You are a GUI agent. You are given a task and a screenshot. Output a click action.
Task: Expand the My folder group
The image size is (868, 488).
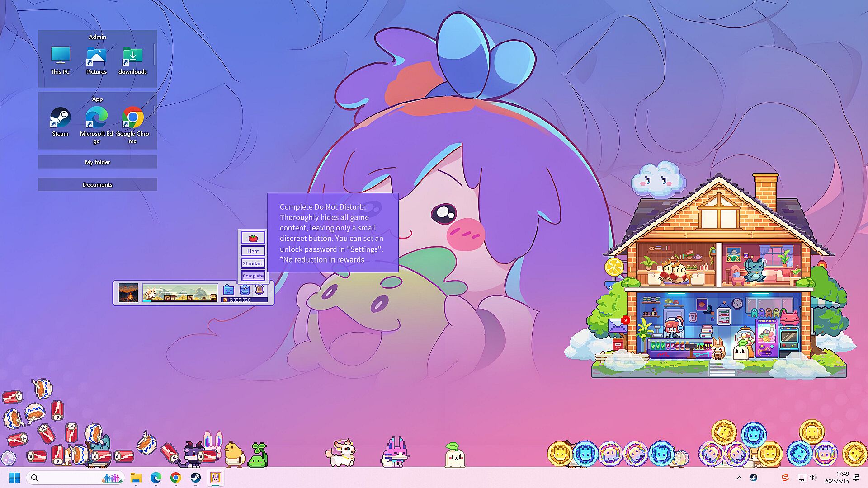point(97,162)
